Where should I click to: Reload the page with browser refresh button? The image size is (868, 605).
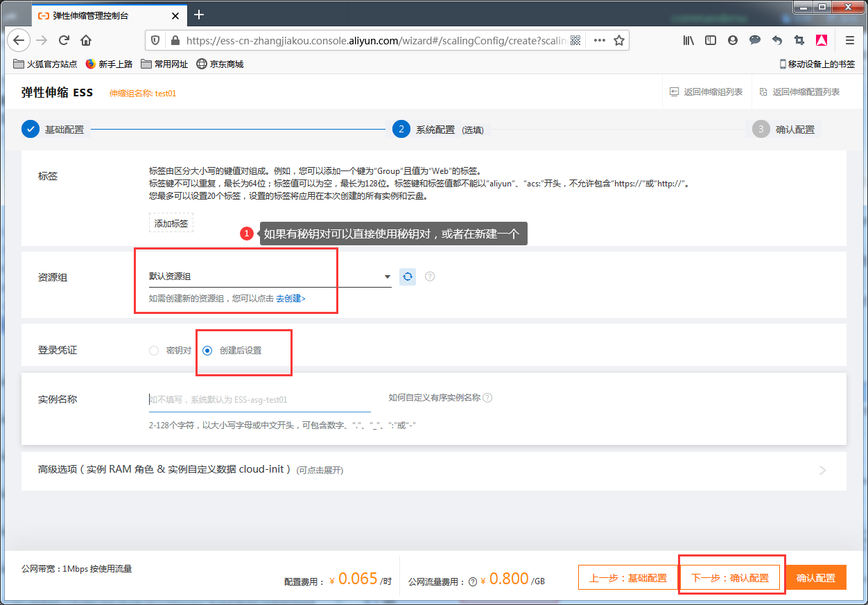click(64, 40)
